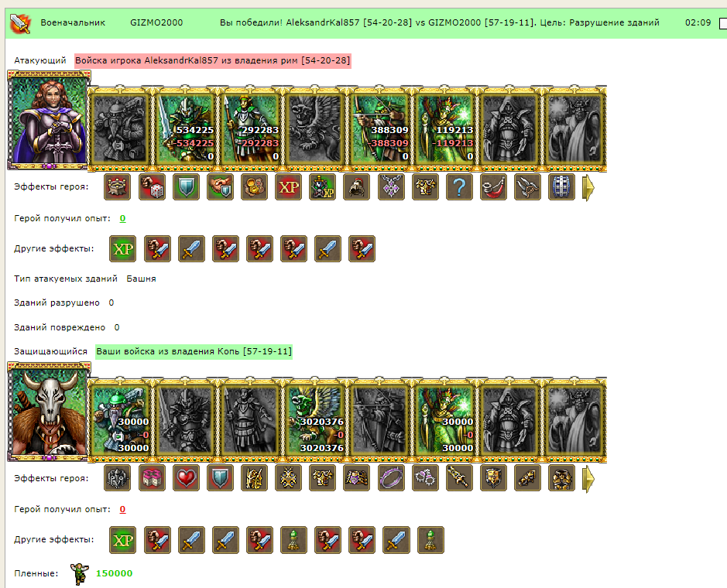Expand more attacker hero effects with yellow arrow

588,188
